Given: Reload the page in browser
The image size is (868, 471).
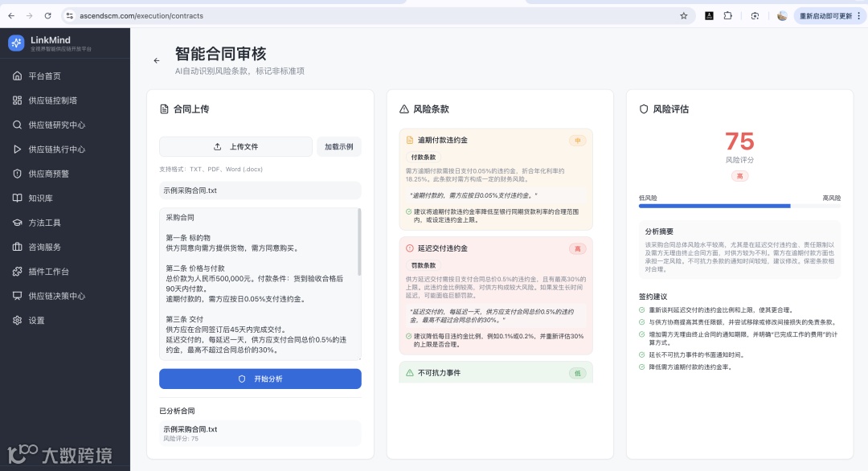Looking at the screenshot, I should (x=47, y=15).
